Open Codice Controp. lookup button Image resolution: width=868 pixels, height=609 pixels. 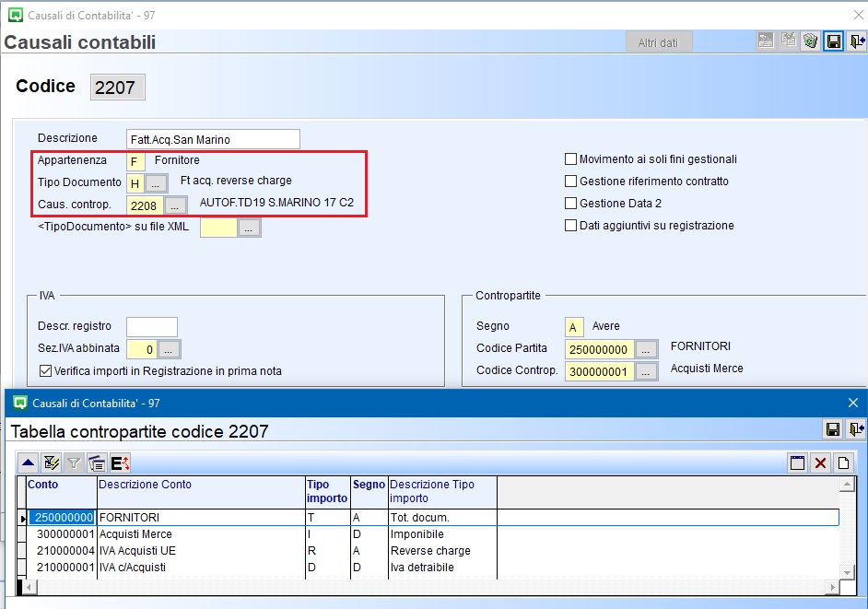tap(645, 371)
